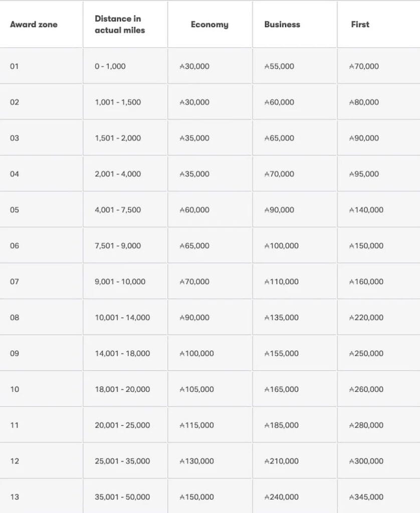The height and width of the screenshot is (513, 420).
Task: Click award zone 01 row label
Action: tap(14, 66)
